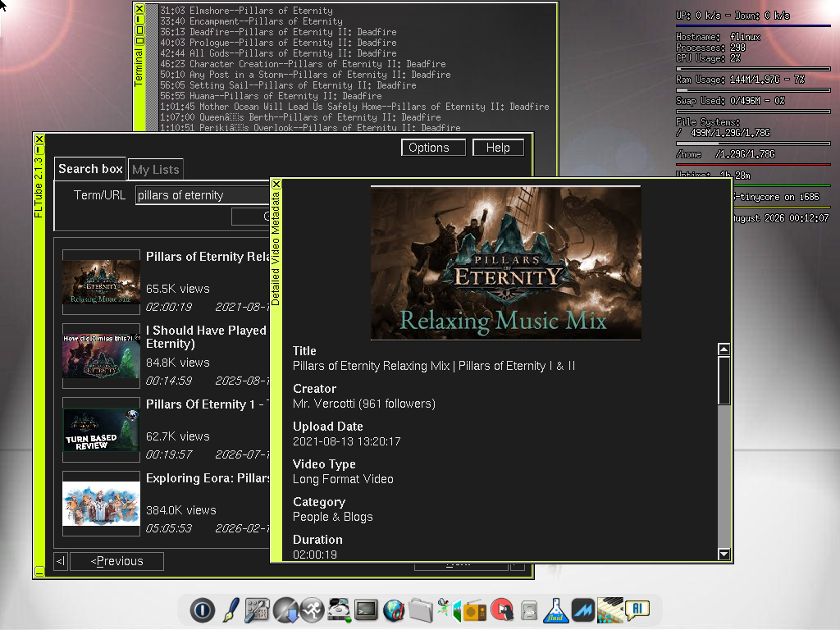The image size is (840, 630).
Task: Open the Apps download arrow icon
Action: point(285,610)
